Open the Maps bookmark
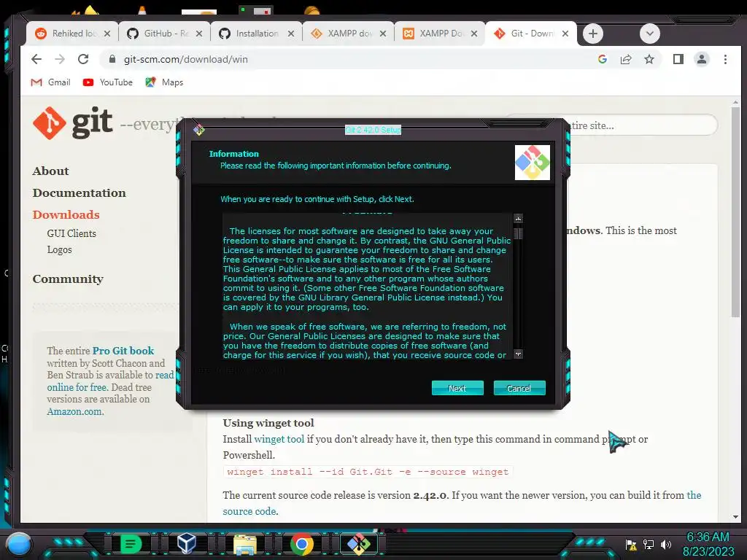Image resolution: width=747 pixels, height=560 pixels. [164, 82]
